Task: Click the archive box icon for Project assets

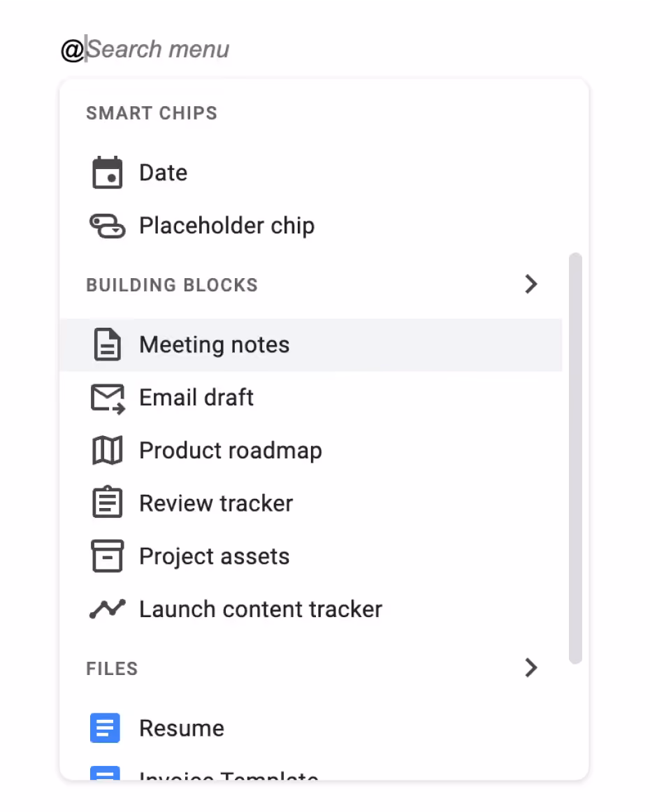Action: point(107,556)
